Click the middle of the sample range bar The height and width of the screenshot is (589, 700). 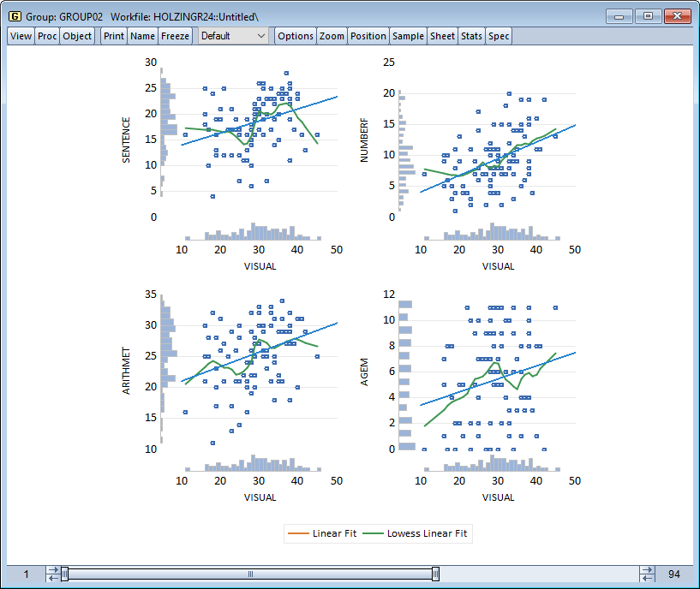(250, 574)
